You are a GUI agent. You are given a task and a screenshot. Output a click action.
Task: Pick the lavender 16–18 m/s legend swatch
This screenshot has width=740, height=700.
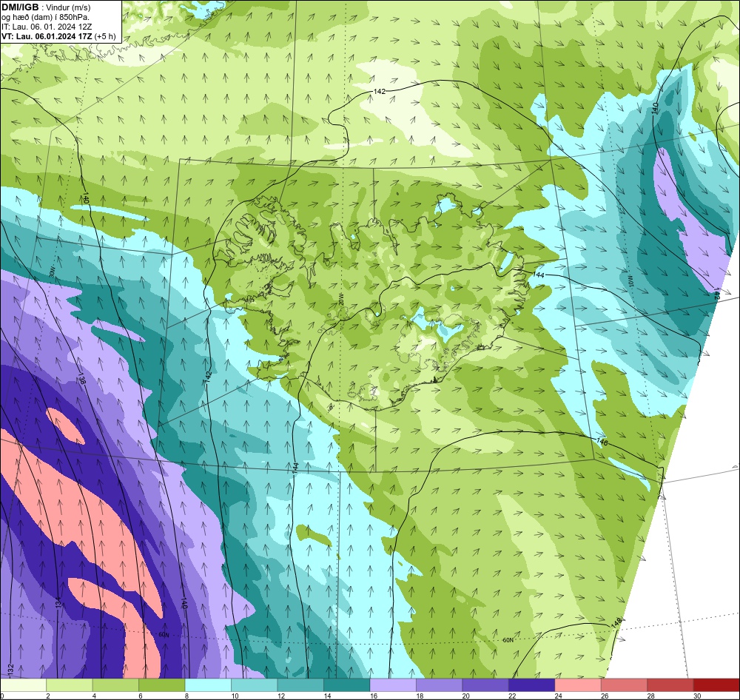coord(393,685)
